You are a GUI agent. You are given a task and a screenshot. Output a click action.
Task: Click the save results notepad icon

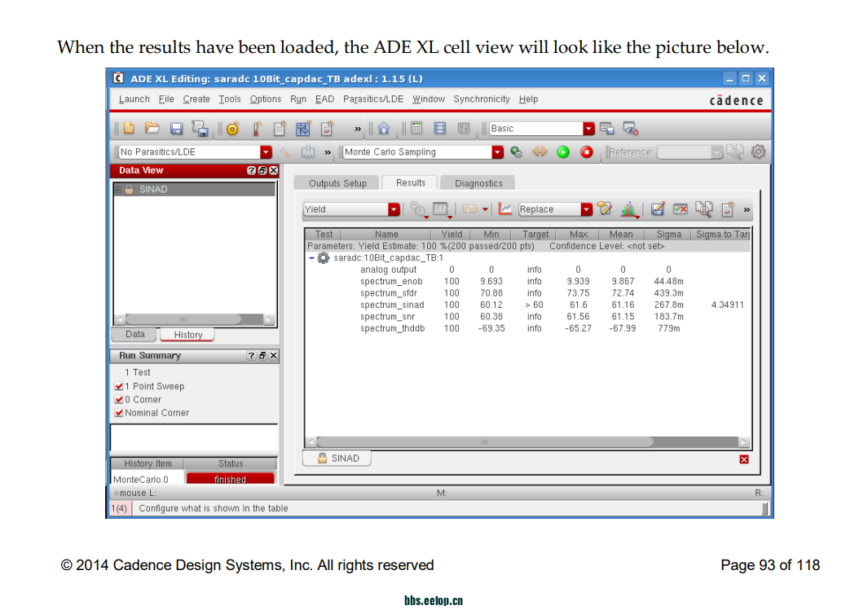point(657,209)
